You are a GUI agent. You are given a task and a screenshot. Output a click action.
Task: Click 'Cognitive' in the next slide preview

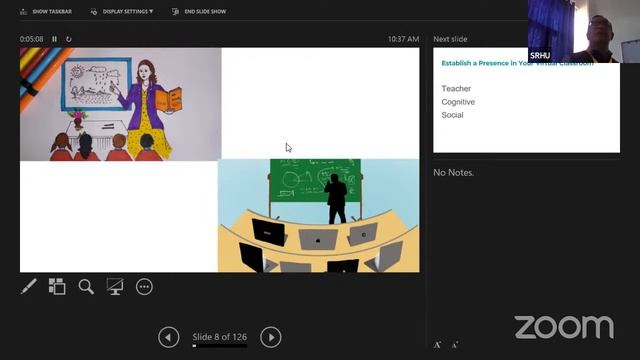coord(458,102)
